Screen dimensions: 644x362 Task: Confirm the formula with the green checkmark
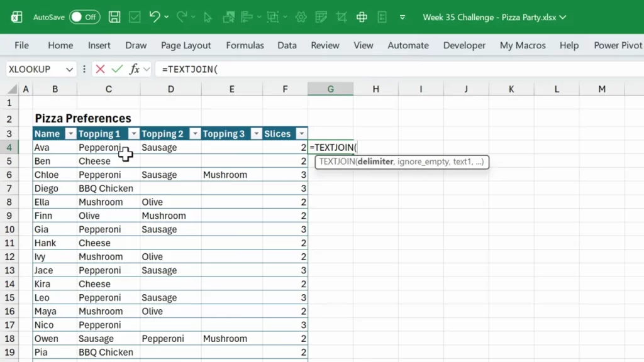pyautogui.click(x=117, y=69)
